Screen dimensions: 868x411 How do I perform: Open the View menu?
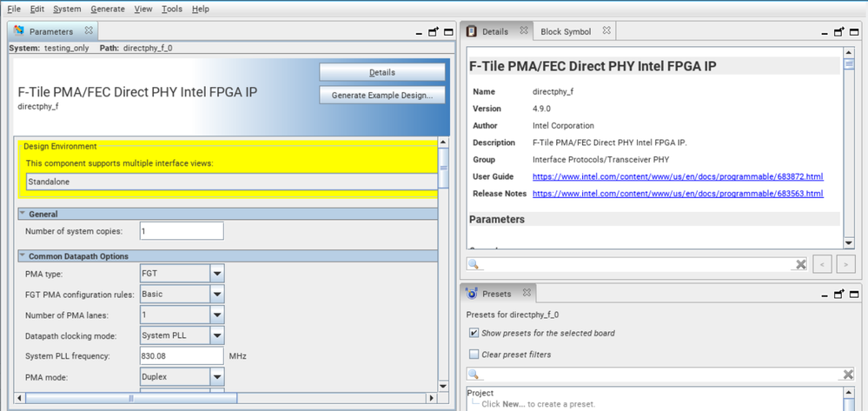pos(143,9)
